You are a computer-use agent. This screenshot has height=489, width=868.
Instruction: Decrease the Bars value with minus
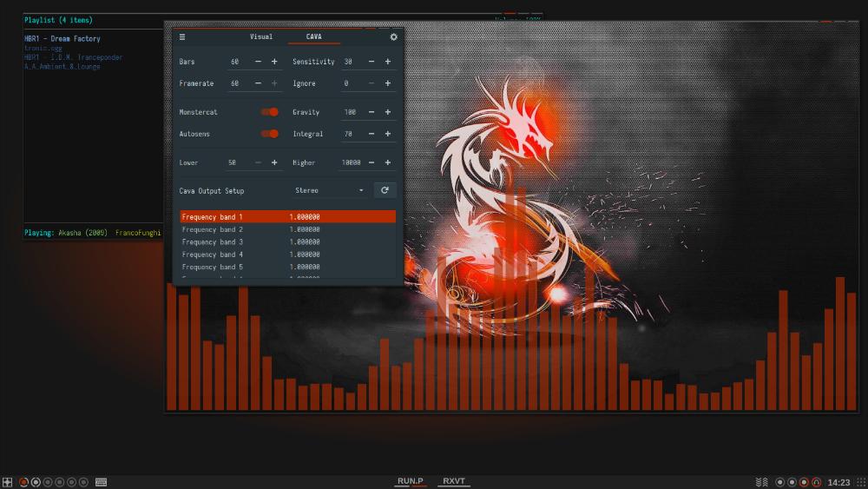pyautogui.click(x=258, y=62)
